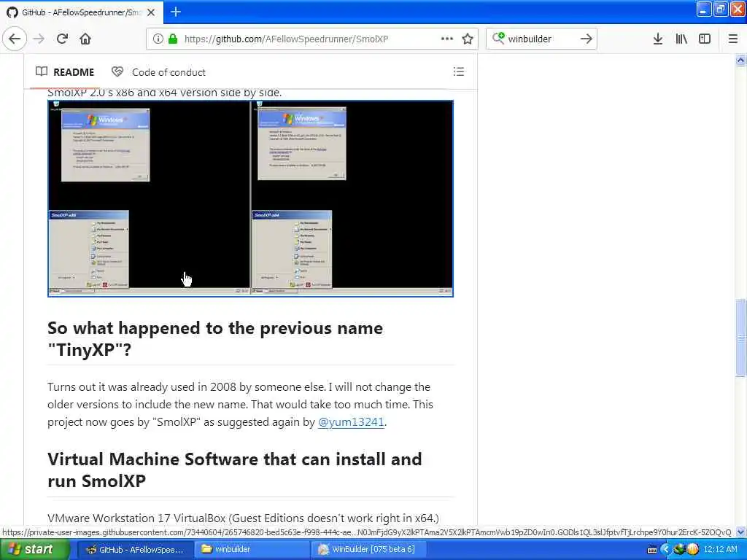Open a new browser tab
The width and height of the screenshot is (747, 560).
[x=176, y=12]
